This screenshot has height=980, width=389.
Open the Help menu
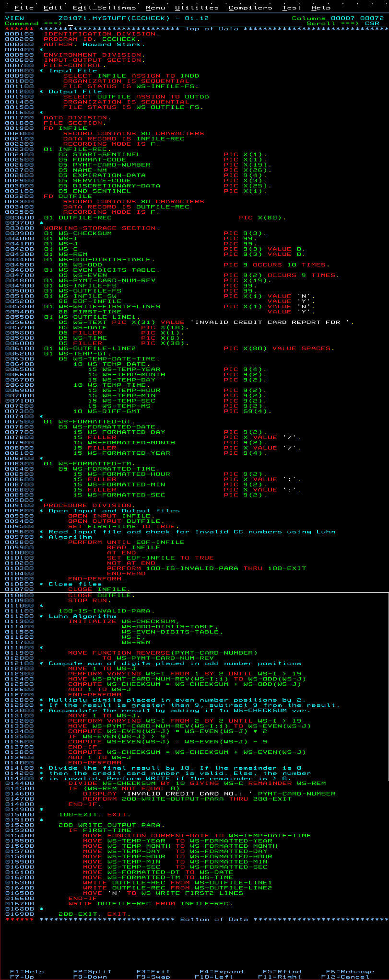(x=321, y=8)
